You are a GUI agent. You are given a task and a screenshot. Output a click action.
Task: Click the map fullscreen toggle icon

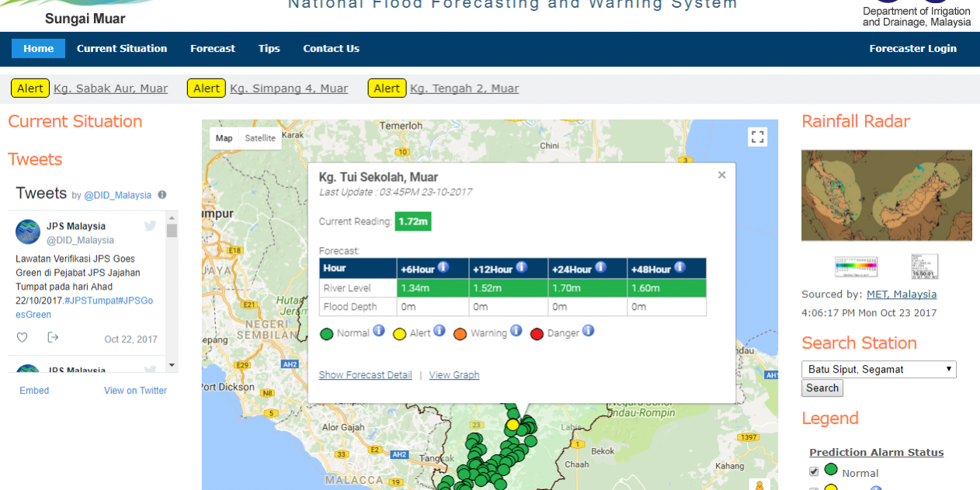757,137
